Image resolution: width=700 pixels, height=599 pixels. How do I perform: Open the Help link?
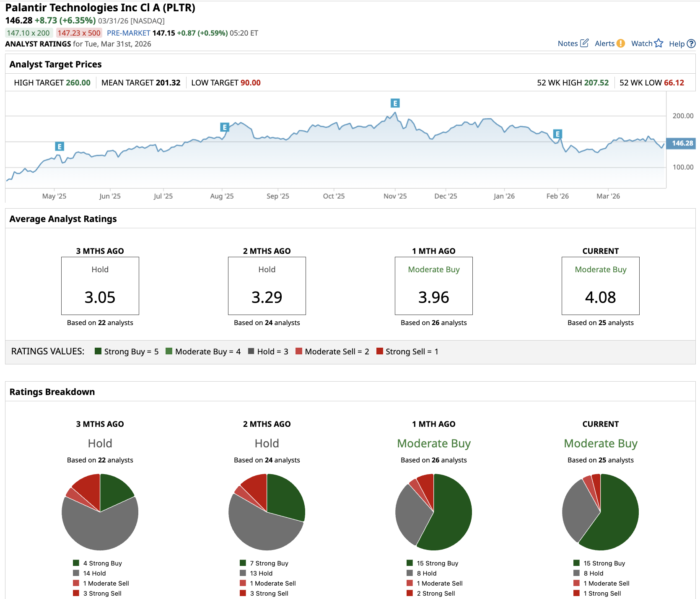click(x=677, y=44)
